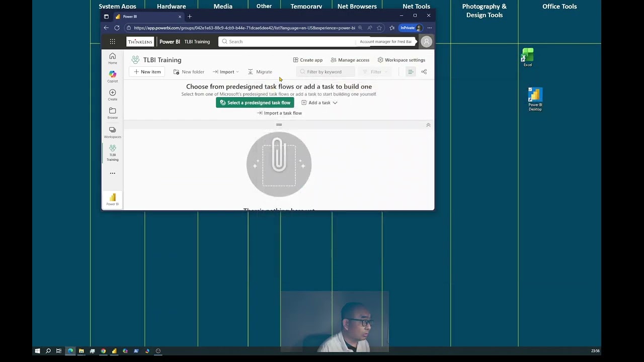644x362 pixels.
Task: Open the Create page in sidebar
Action: click(112, 95)
